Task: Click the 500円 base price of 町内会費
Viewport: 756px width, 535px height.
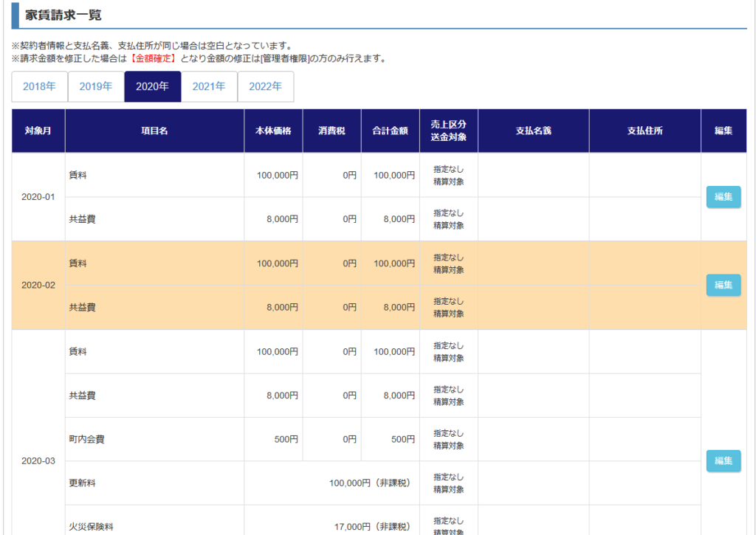Action: (286, 439)
